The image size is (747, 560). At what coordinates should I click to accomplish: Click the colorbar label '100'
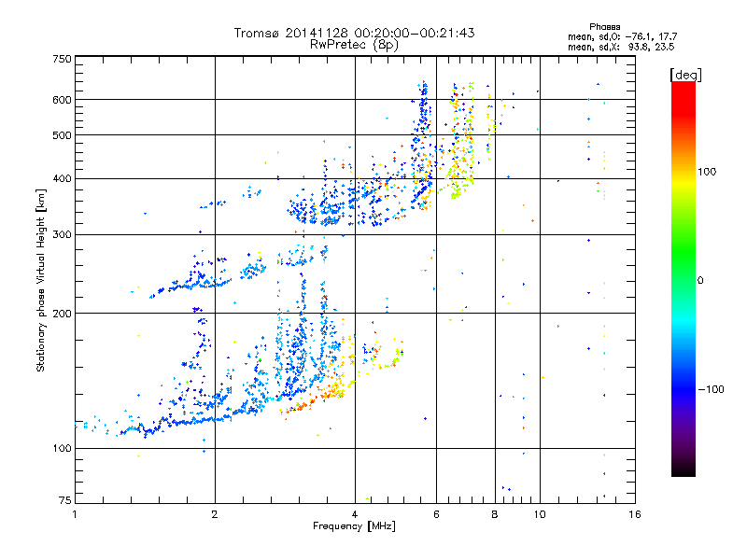pos(707,172)
